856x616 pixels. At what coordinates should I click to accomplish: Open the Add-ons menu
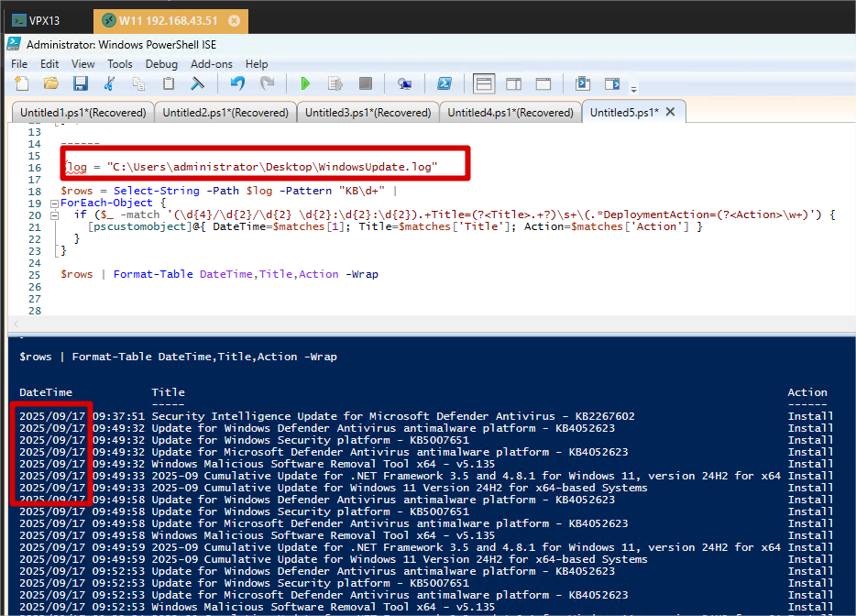pyautogui.click(x=211, y=64)
